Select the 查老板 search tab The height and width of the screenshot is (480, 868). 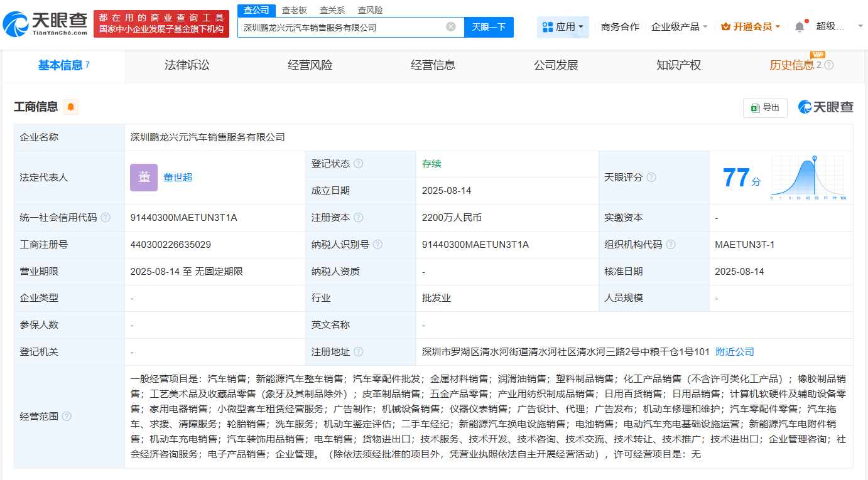point(293,10)
